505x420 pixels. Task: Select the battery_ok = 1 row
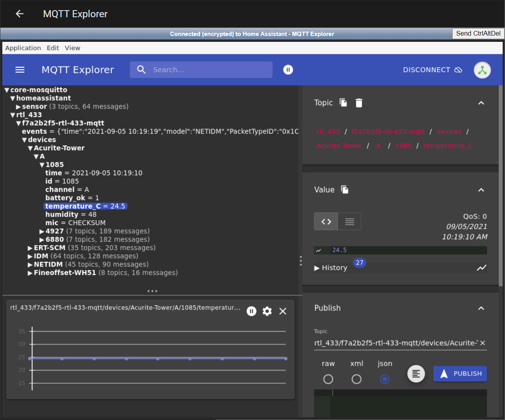tap(72, 198)
